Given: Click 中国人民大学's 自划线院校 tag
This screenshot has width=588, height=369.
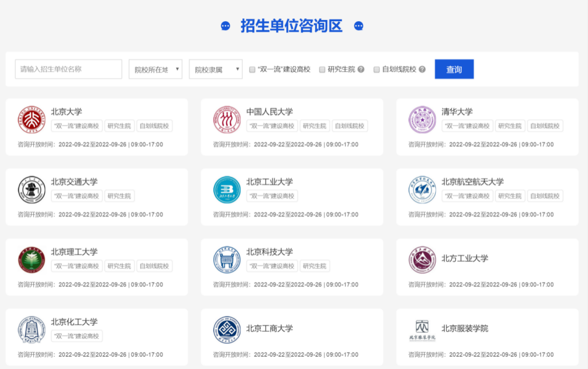Looking at the screenshot, I should coord(350,126).
